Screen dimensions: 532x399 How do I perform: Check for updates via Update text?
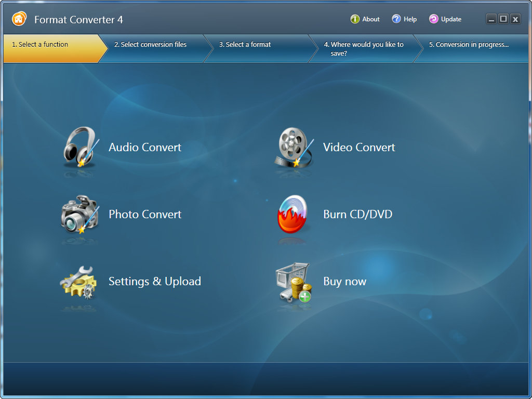point(451,19)
